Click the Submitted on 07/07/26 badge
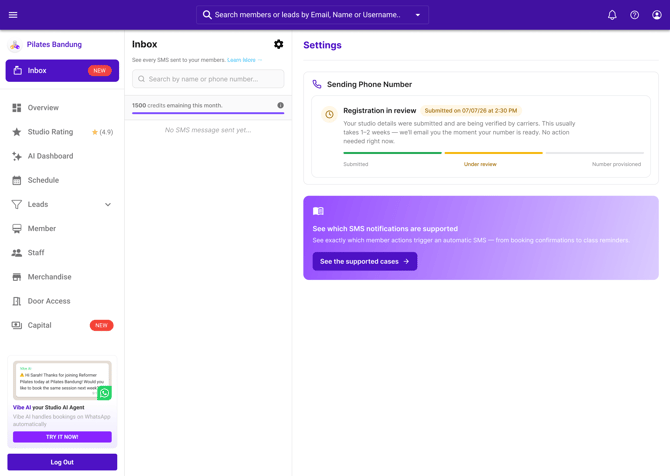Screen dimensions: 670x476 tap(470, 111)
